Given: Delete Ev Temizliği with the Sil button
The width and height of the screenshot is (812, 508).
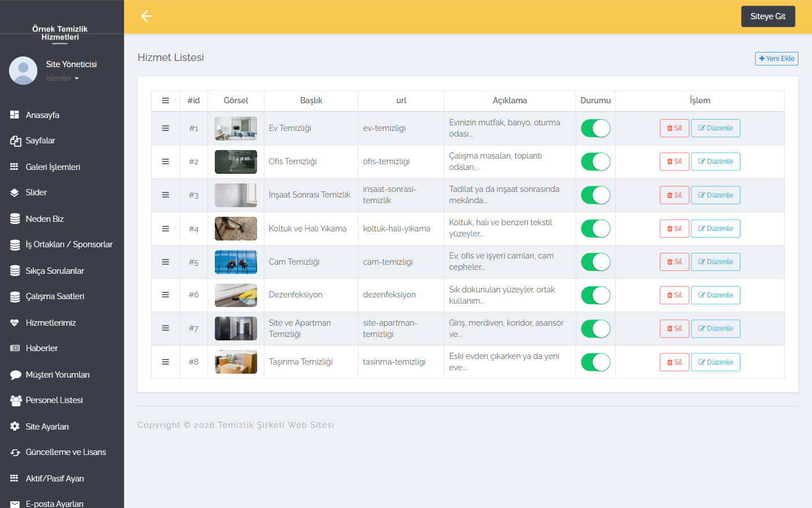Looking at the screenshot, I should pyautogui.click(x=674, y=128).
